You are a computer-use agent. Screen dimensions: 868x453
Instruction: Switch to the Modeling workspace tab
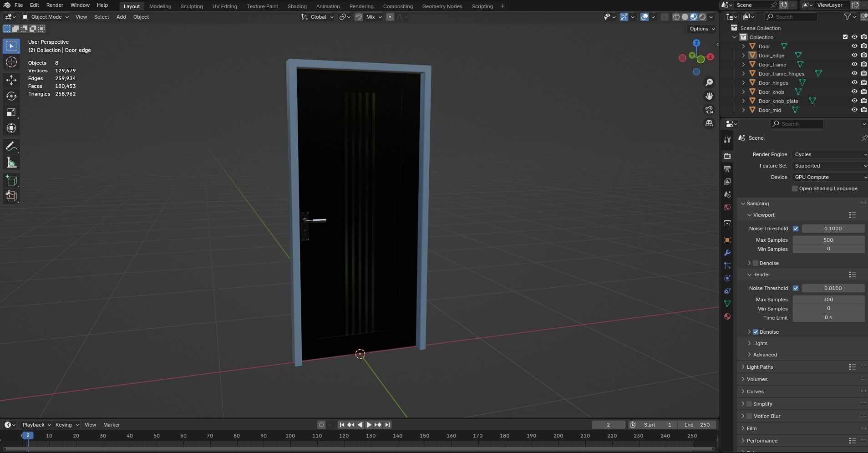[160, 6]
